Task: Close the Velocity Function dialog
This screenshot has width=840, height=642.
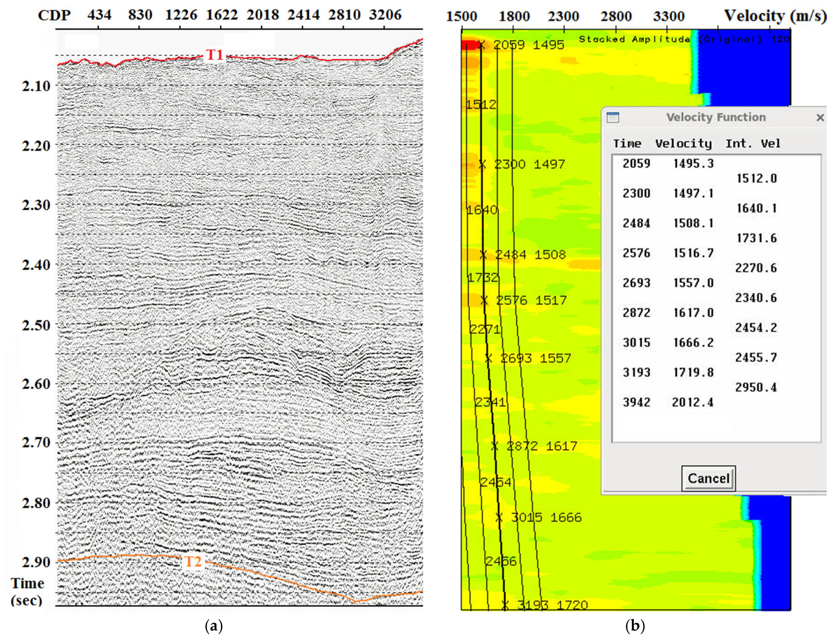Action: point(820,117)
